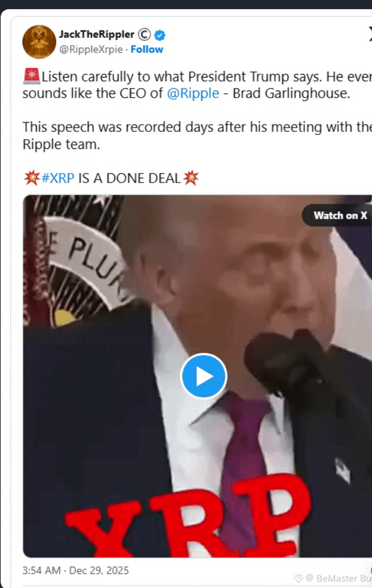Open the JackTheRippler display name link
Image resolution: width=372 pixels, height=588 pixels.
point(96,35)
